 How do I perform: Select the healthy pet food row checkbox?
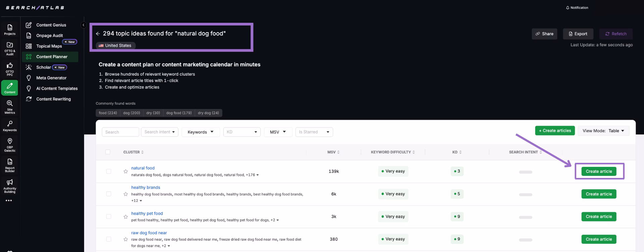click(x=109, y=216)
